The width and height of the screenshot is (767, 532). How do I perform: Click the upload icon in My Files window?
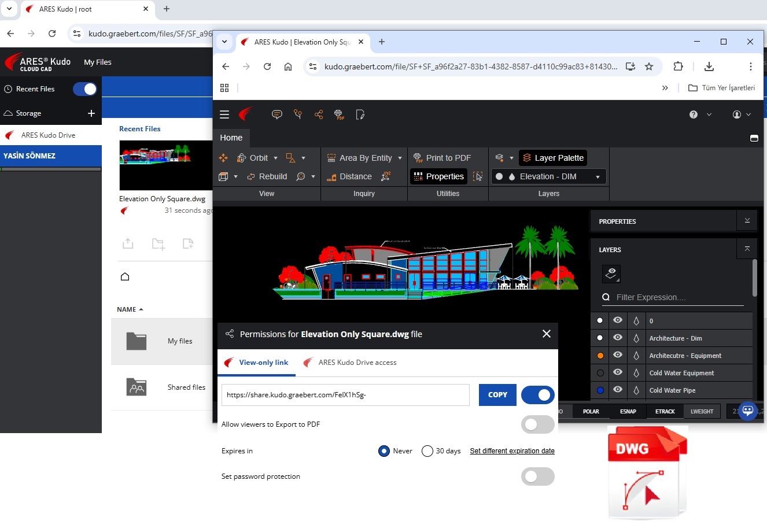(128, 243)
